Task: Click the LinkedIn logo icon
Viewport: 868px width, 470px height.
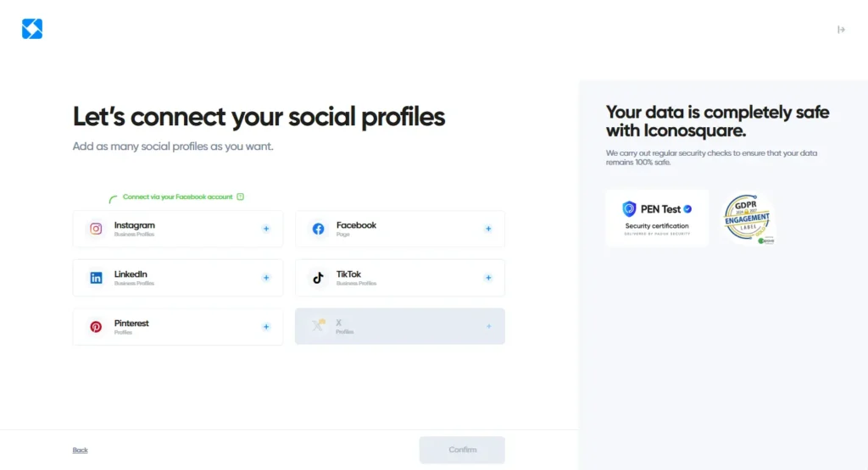Action: (x=97, y=278)
